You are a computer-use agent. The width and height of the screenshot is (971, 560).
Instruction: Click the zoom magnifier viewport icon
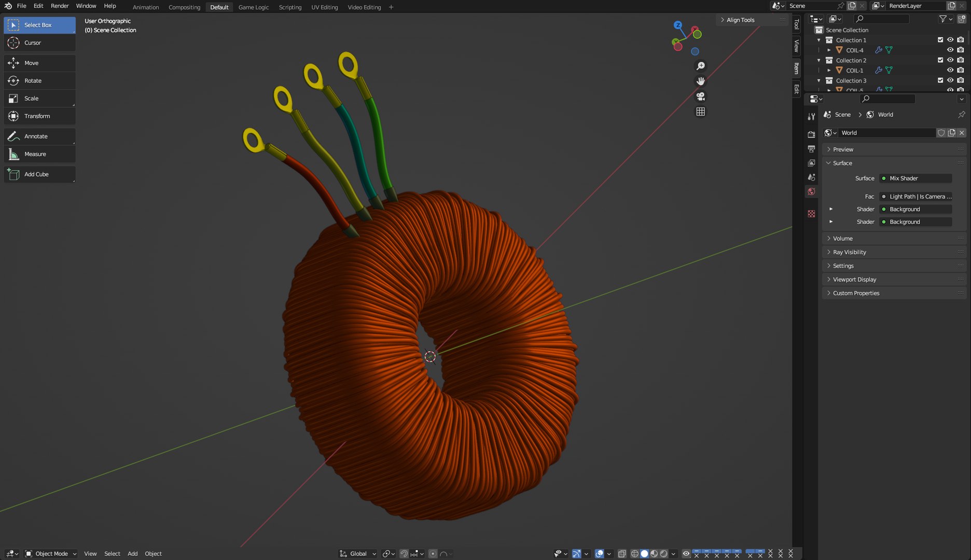coord(700,66)
